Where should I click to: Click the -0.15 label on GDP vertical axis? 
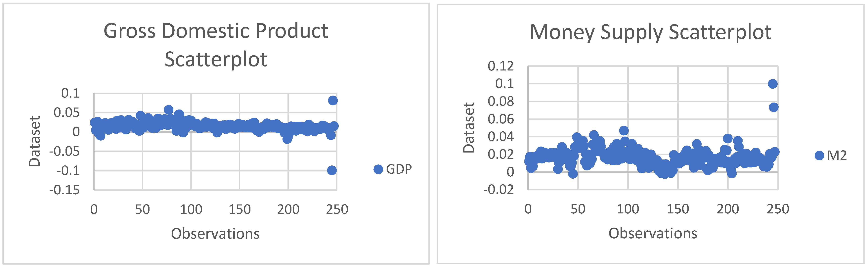tap(64, 190)
